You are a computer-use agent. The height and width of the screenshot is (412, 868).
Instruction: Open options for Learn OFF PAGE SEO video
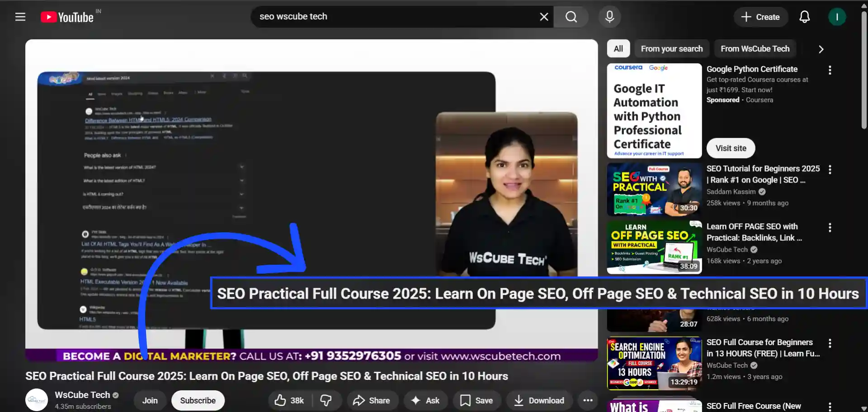tap(830, 227)
